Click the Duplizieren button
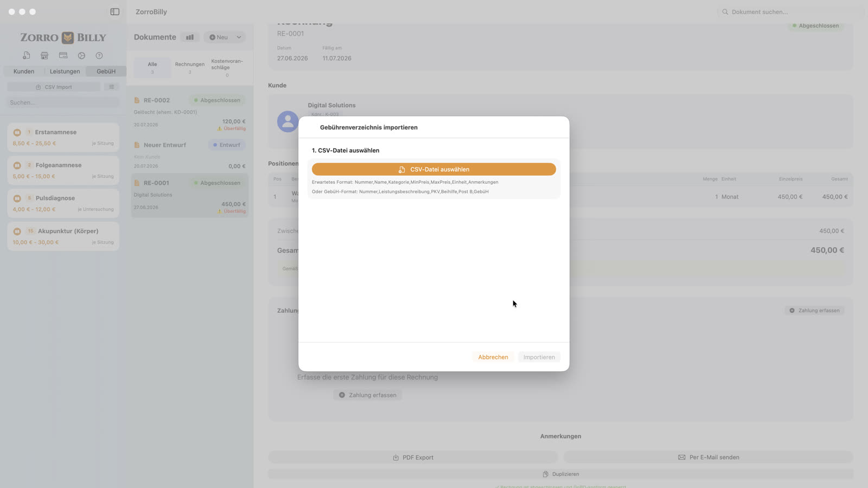 coord(561,474)
